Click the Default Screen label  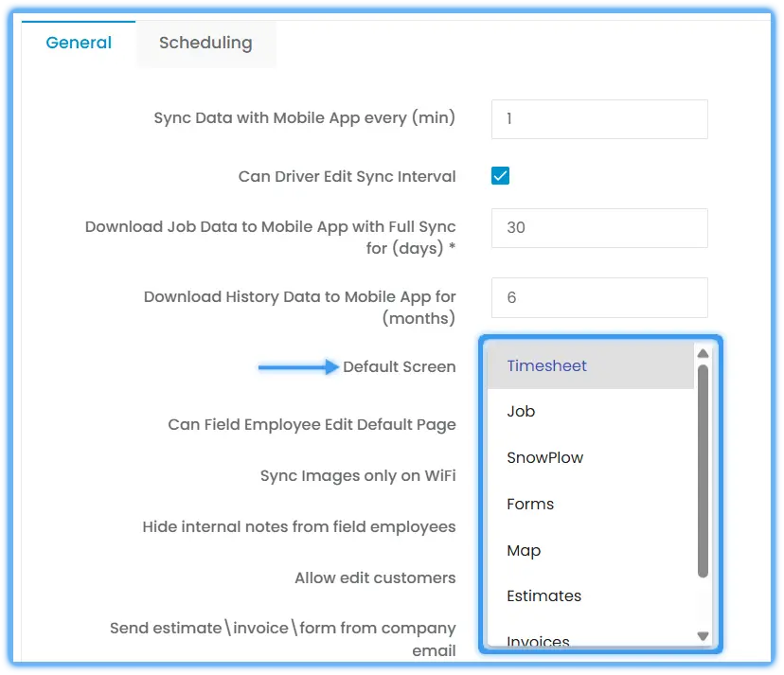click(399, 367)
